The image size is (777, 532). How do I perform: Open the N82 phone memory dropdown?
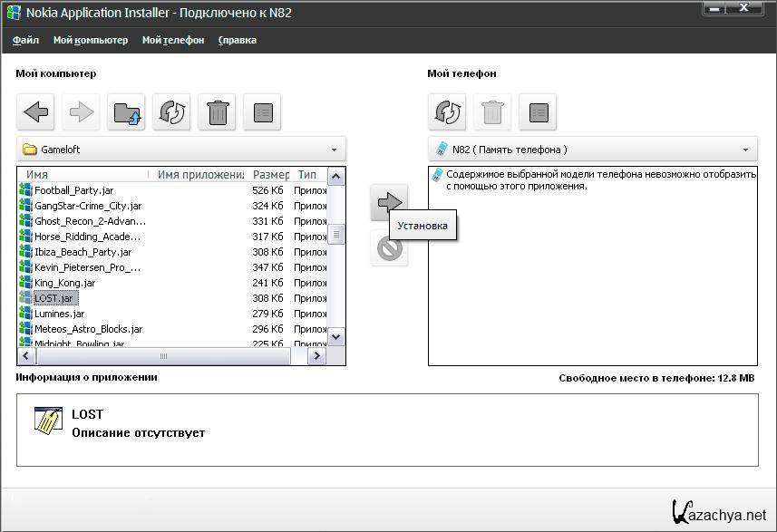(x=745, y=150)
